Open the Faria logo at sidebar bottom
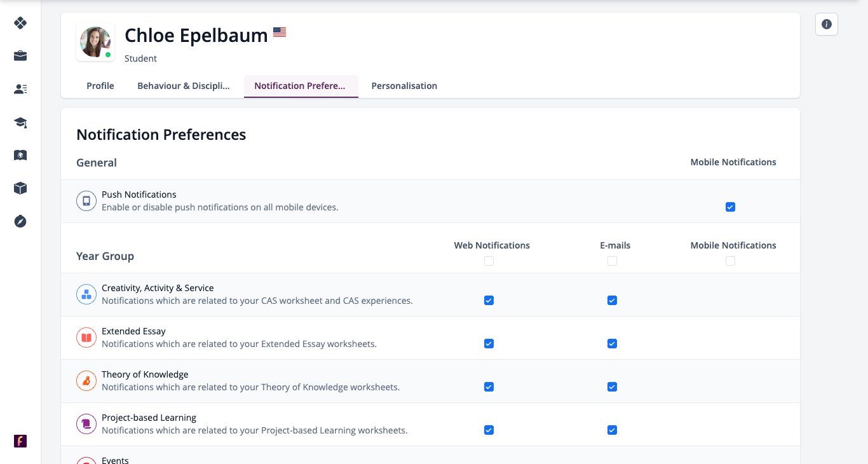This screenshot has height=464, width=868. click(20, 441)
